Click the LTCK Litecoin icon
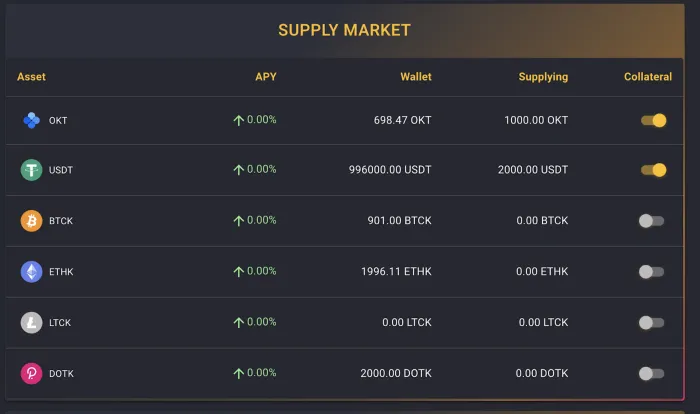700x414 pixels. tap(31, 322)
